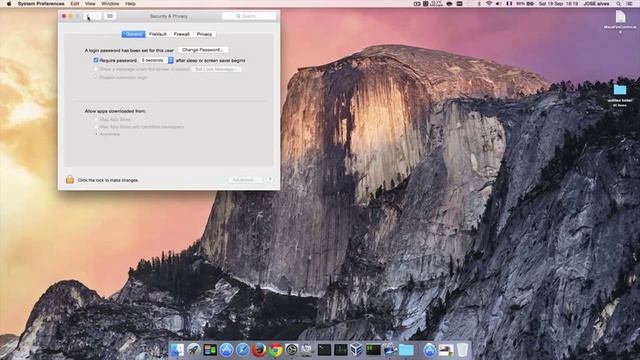This screenshot has height=360, width=640.
Task: Click the date and time in the menu bar
Action: pos(558,4)
